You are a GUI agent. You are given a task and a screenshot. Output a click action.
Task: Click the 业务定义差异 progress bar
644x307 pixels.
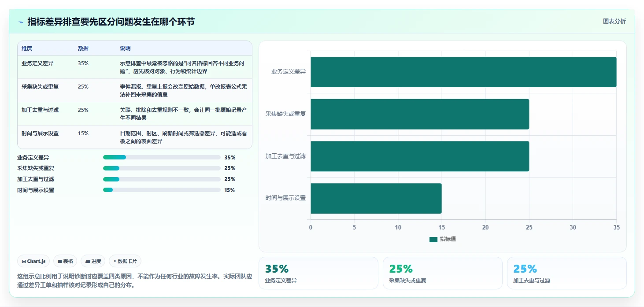tap(162, 157)
